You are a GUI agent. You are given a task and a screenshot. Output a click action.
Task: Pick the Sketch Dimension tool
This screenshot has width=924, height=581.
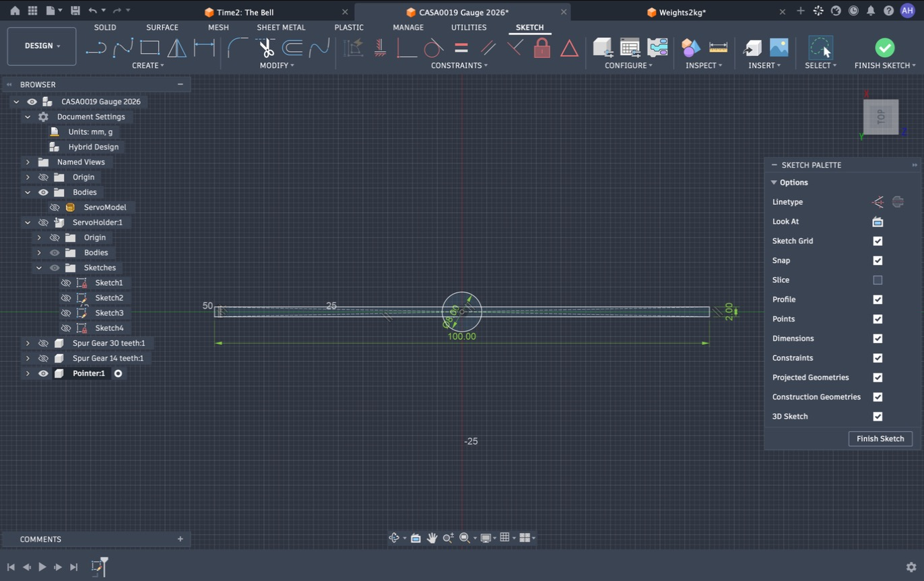[204, 48]
